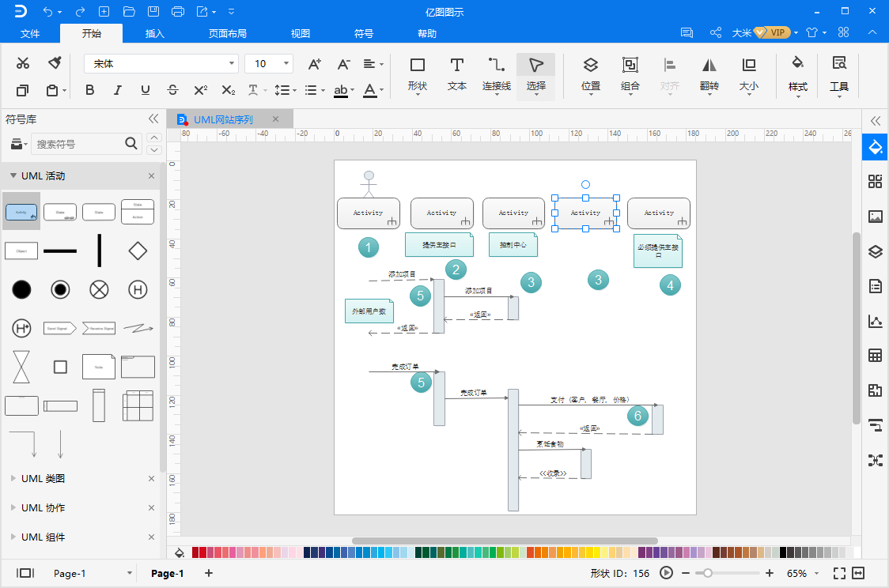
Task: Decrease font size with A- icon
Action: click(343, 64)
